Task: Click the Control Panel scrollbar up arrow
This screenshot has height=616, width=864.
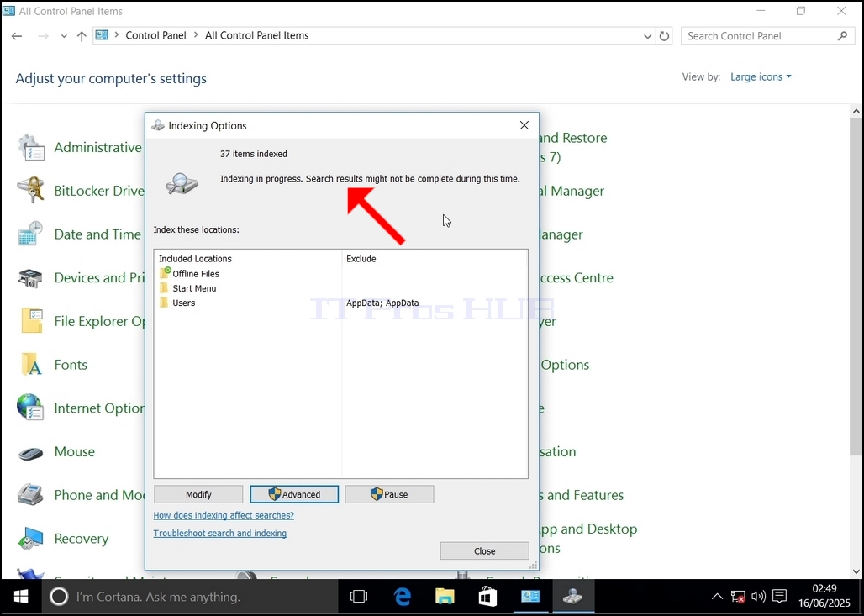Action: tap(856, 111)
